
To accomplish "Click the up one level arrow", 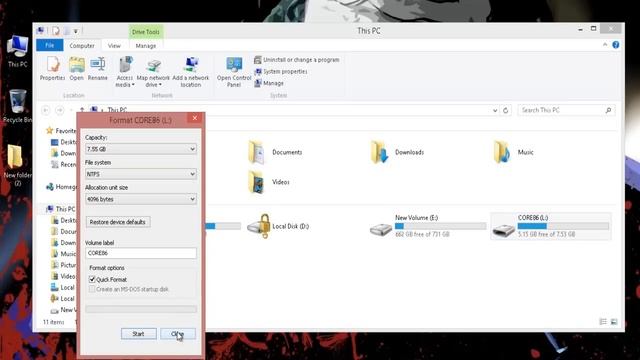I will [x=82, y=110].
